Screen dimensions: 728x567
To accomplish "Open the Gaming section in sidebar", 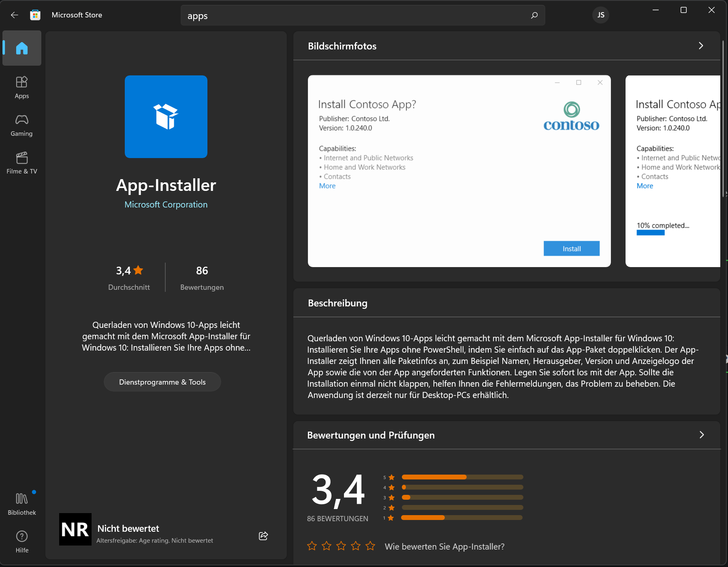I will [22, 125].
